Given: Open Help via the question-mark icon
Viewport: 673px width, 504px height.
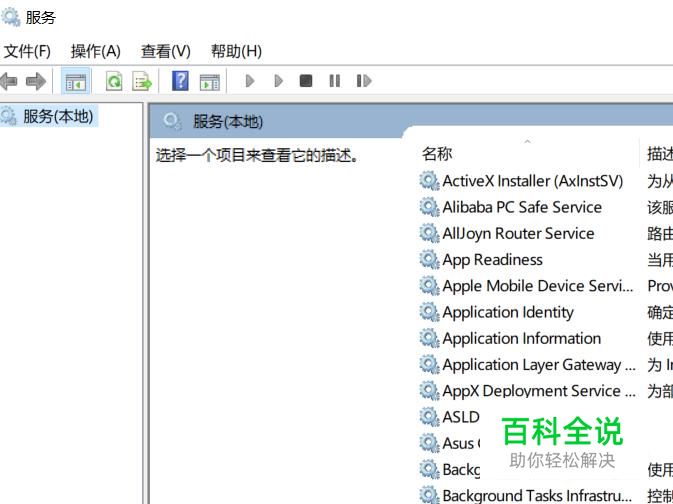Looking at the screenshot, I should pyautogui.click(x=180, y=81).
